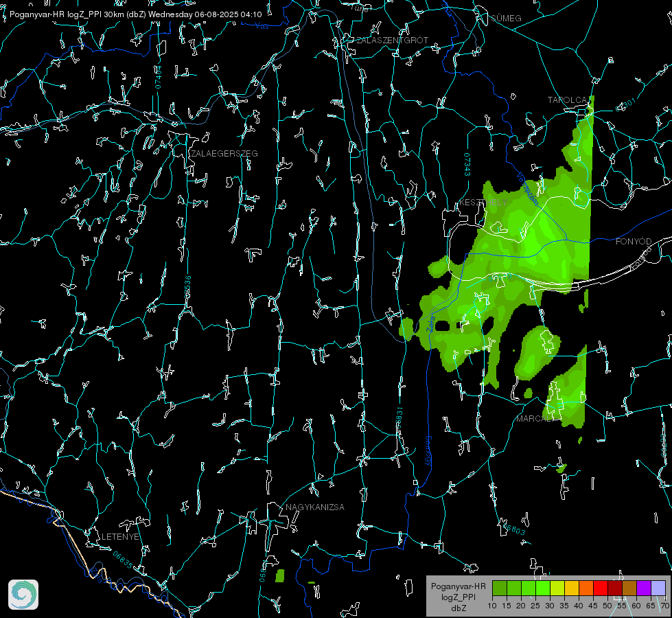The image size is (672, 618).
Task: Select the 15–20 dBZ green swatch
Action: tap(514, 588)
